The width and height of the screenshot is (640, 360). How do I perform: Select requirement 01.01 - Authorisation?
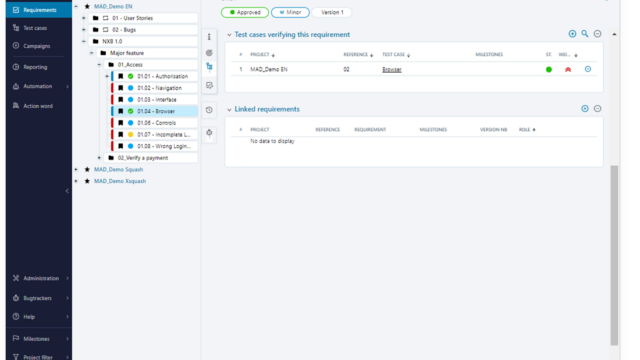(154, 76)
